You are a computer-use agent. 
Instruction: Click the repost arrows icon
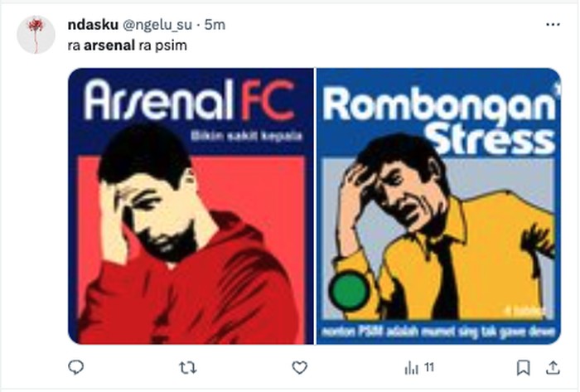pyautogui.click(x=188, y=367)
